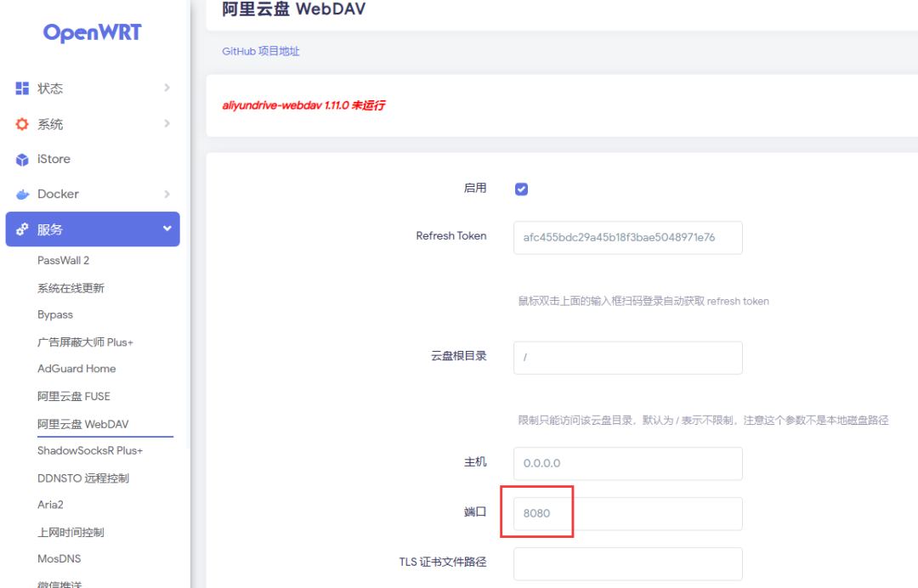Click the 限制只能访问该云盘目录 hint text

pos(703,420)
